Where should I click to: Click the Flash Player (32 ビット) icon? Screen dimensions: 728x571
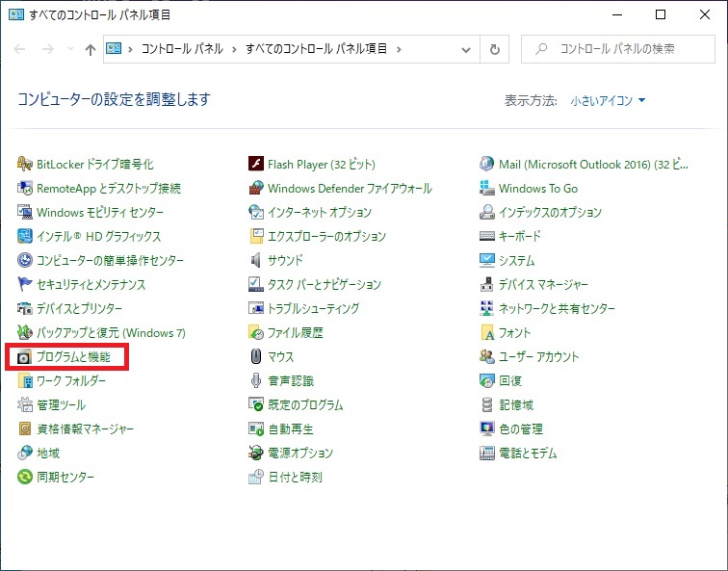coord(256,164)
